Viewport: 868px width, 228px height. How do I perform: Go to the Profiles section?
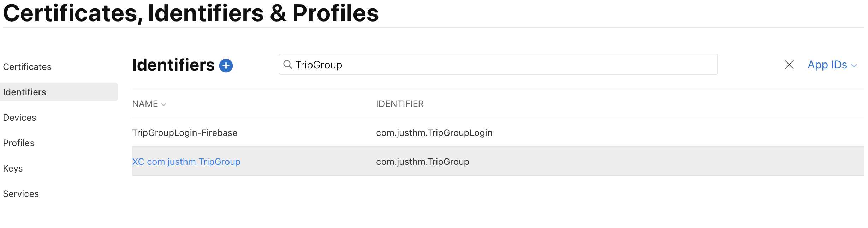(x=18, y=143)
